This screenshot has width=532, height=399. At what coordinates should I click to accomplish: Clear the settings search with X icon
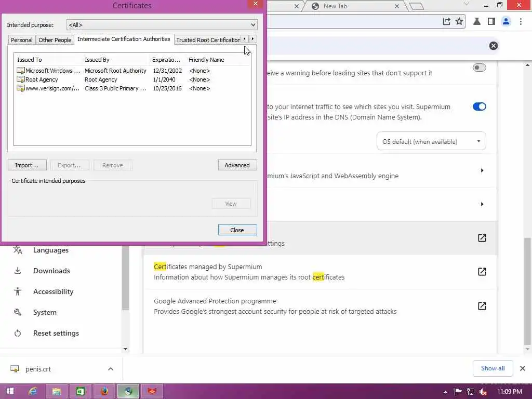pos(494,46)
